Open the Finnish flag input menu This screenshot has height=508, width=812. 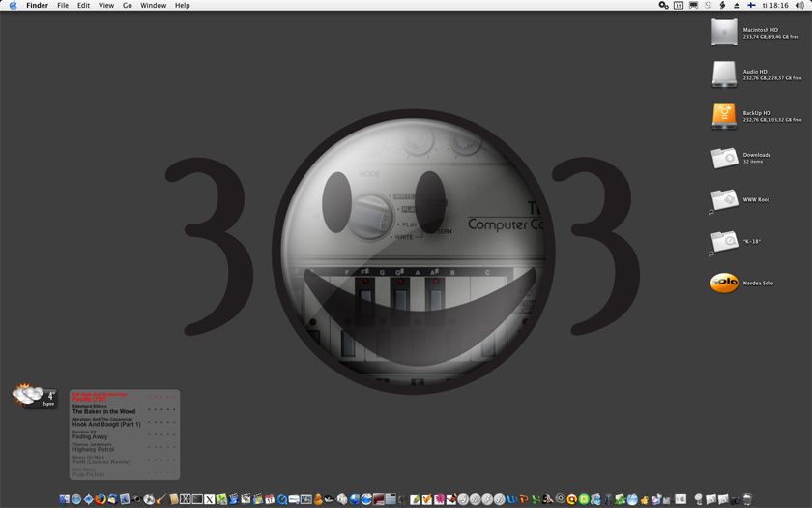750,5
